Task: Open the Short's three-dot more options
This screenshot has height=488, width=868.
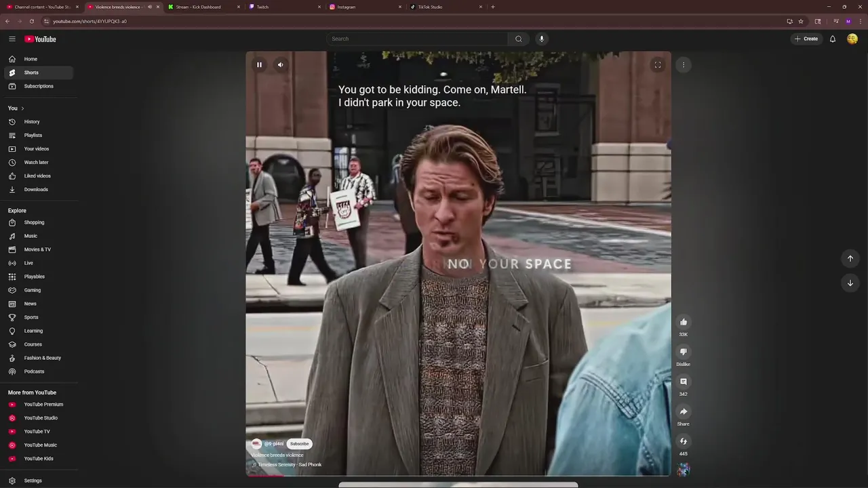Action: click(683, 64)
